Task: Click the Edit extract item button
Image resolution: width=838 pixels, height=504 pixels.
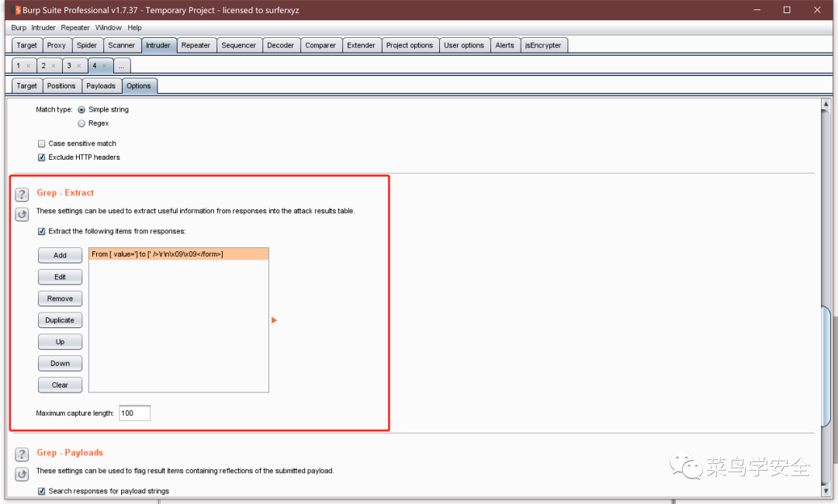Action: click(x=60, y=277)
